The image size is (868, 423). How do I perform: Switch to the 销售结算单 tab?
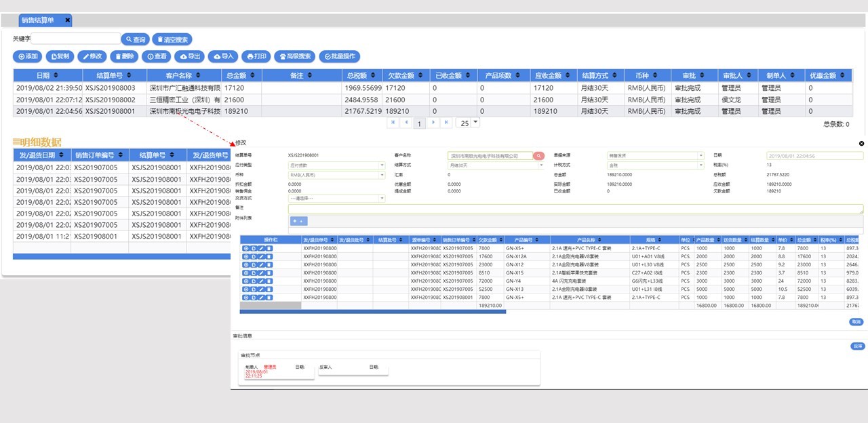click(x=39, y=20)
